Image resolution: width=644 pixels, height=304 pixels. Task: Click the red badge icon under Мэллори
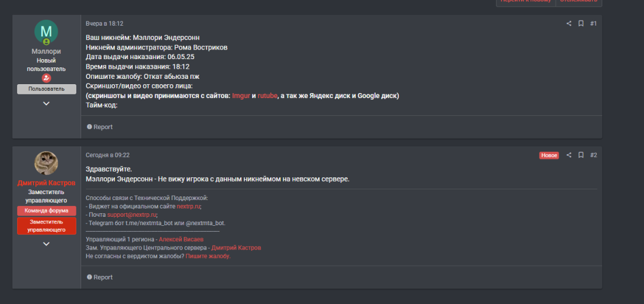47,78
